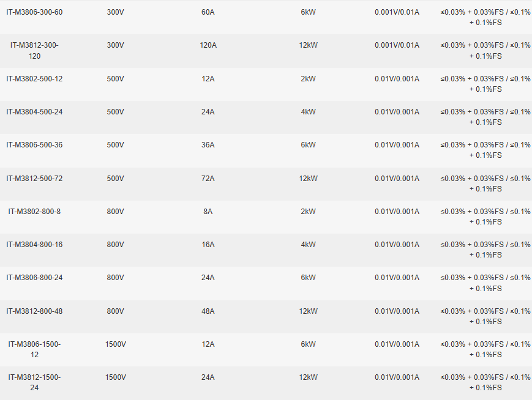Click the 120A current value
The height and width of the screenshot is (400, 532).
(208, 45)
